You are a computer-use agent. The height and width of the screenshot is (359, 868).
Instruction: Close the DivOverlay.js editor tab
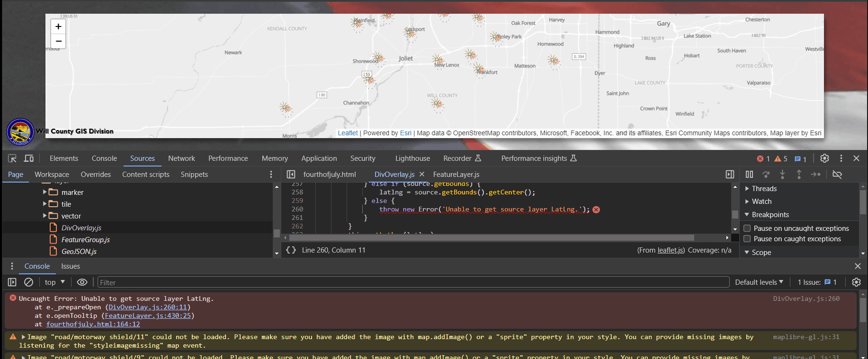(x=422, y=175)
